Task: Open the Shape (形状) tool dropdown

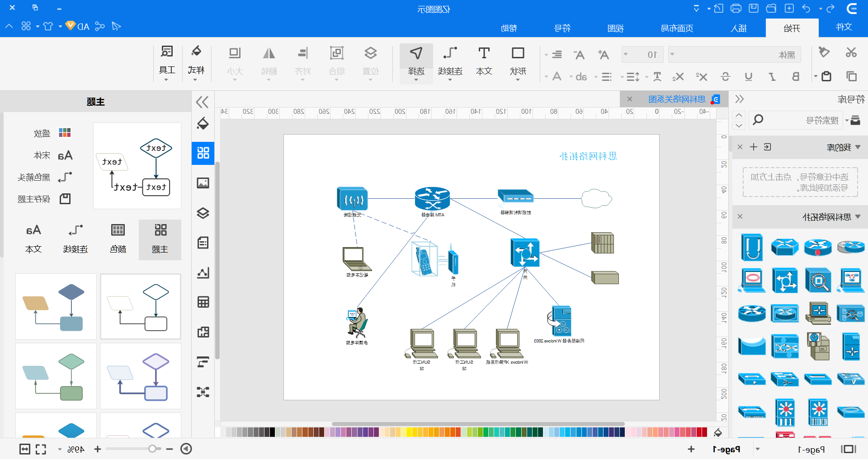Action: coord(518,80)
